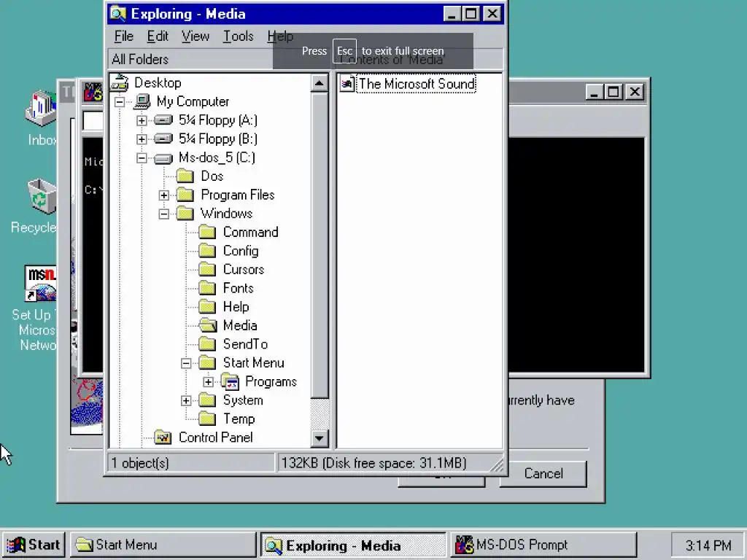
Task: Switch to Start Menu taskbar button
Action: [x=163, y=544]
